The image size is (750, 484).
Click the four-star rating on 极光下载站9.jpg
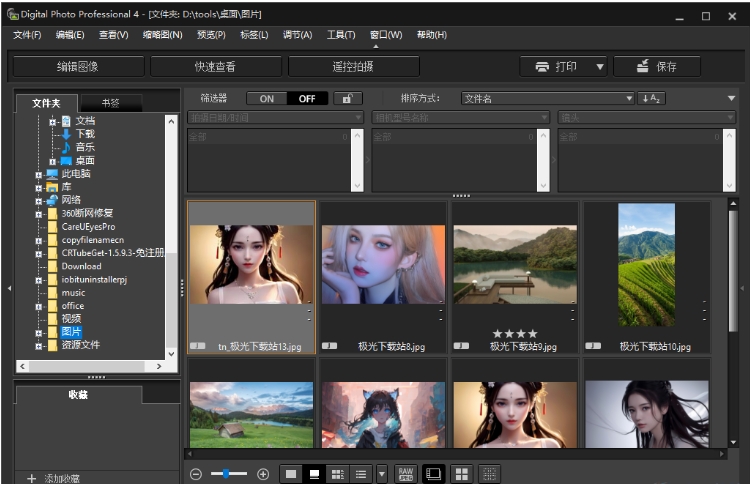pos(515,334)
